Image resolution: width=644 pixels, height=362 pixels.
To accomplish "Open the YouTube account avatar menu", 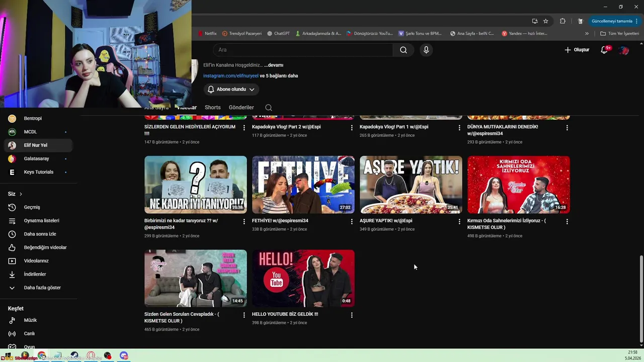I will tap(624, 50).
